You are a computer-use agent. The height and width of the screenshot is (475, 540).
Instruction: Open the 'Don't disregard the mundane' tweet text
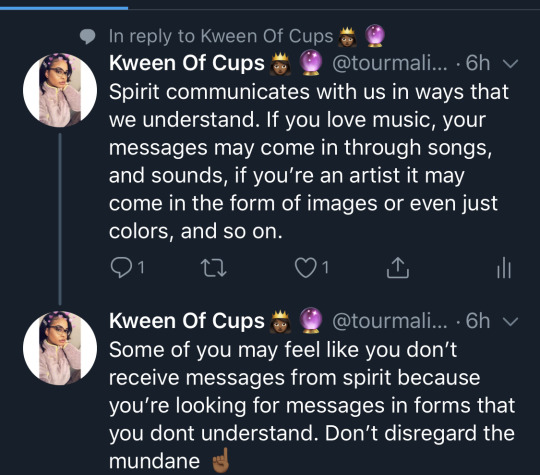pyautogui.click(x=312, y=405)
